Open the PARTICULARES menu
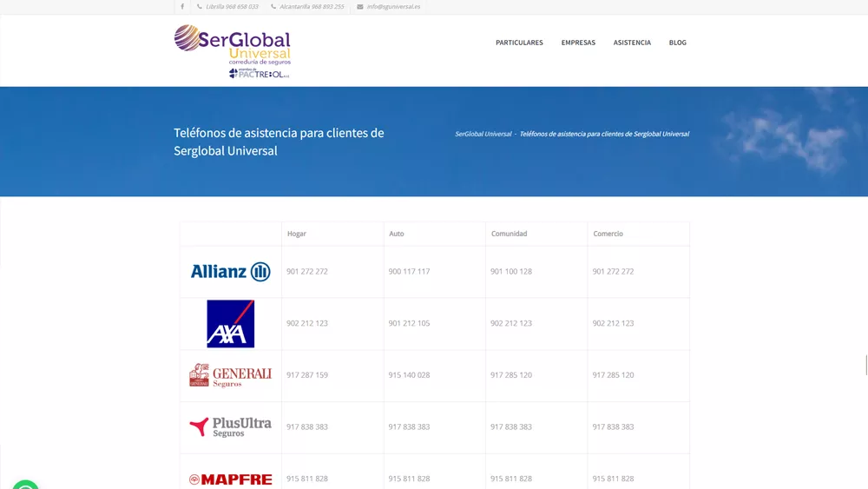 coord(519,43)
